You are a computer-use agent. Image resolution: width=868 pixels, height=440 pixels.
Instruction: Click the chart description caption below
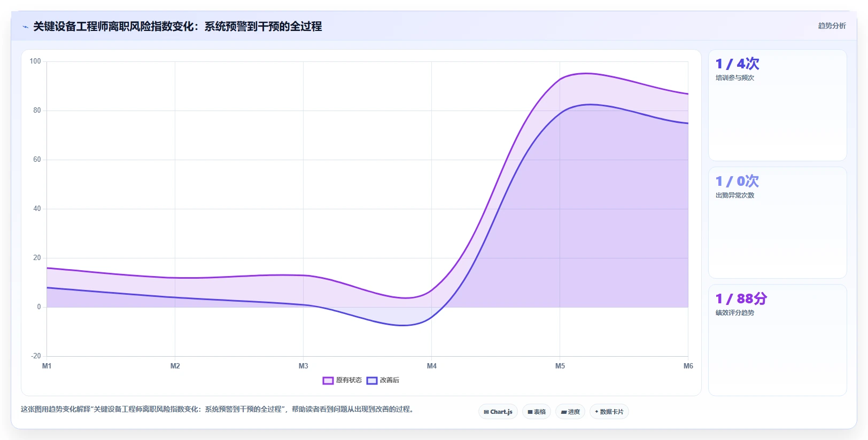(x=217, y=410)
